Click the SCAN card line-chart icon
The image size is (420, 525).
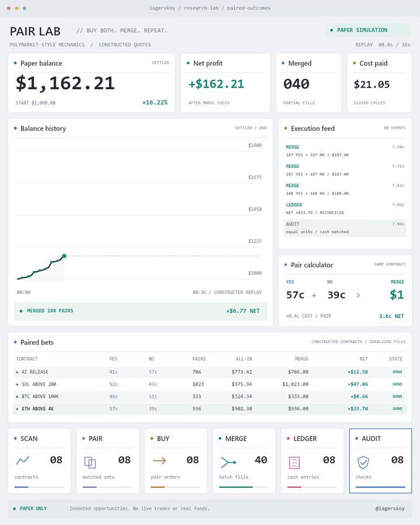[x=23, y=461]
